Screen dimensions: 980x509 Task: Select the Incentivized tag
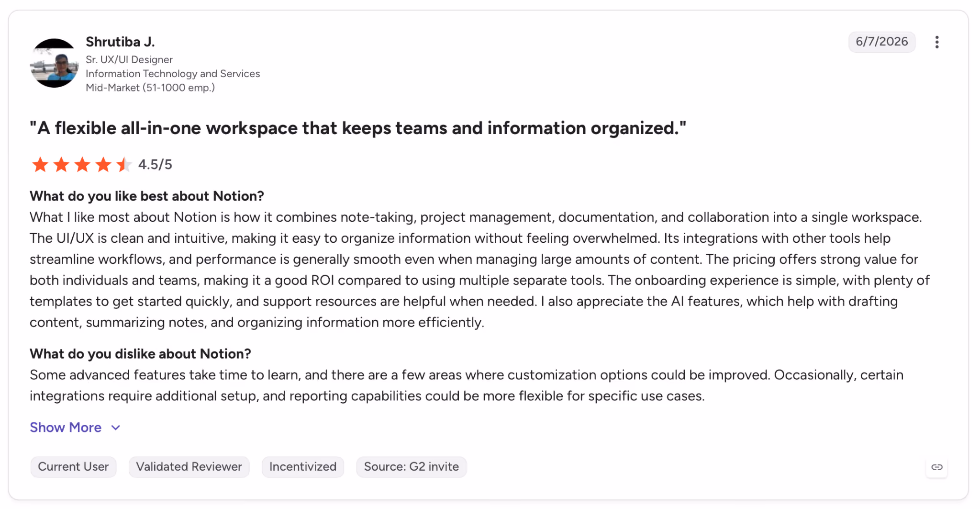coord(303,467)
